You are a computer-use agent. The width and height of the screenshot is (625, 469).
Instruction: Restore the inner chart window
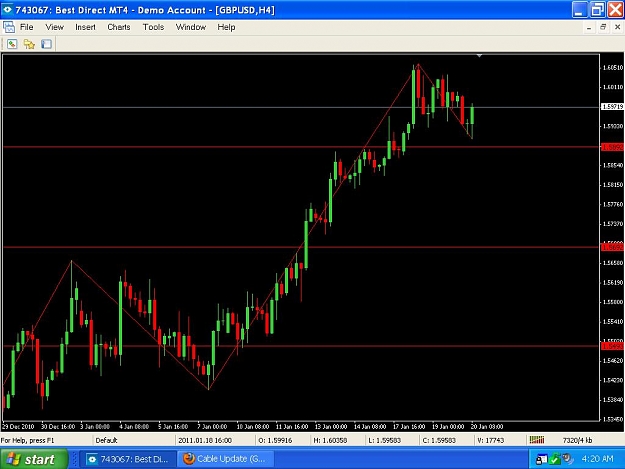[603, 27]
